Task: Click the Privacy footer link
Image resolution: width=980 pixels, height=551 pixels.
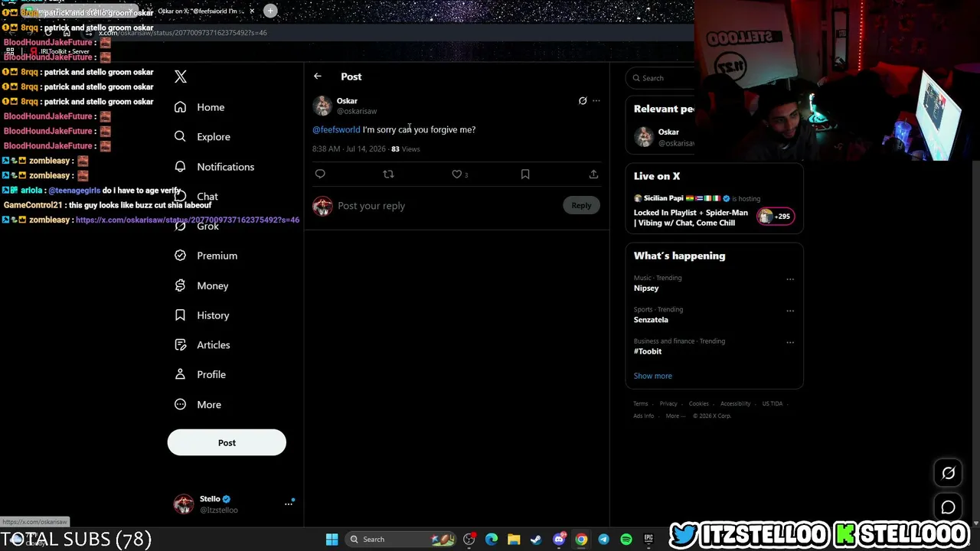Action: click(x=668, y=404)
